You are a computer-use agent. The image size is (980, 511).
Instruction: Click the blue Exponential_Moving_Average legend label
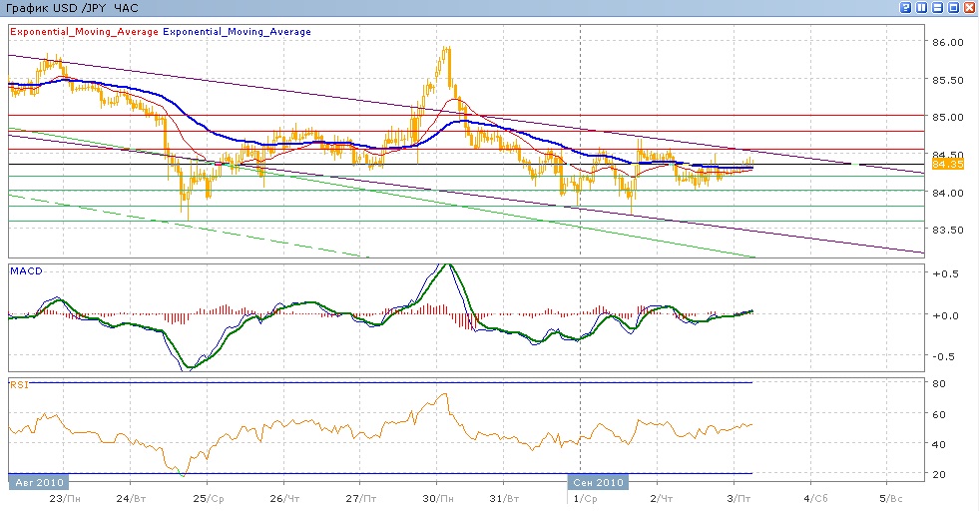click(237, 32)
